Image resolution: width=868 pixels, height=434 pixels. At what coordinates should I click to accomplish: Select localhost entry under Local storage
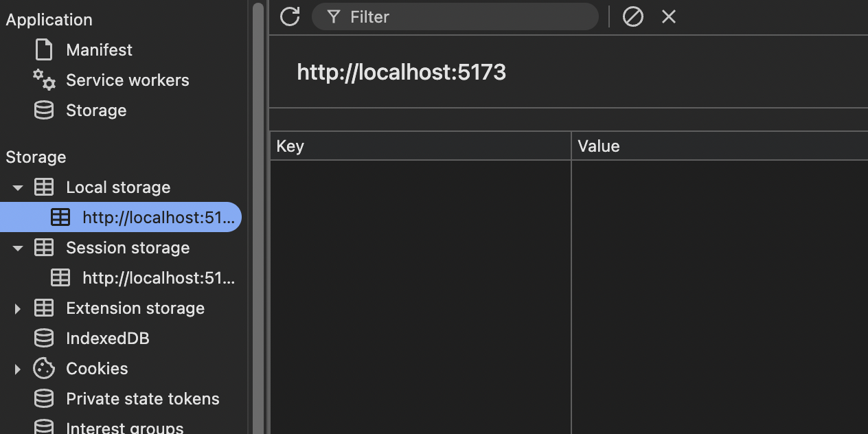[158, 218]
